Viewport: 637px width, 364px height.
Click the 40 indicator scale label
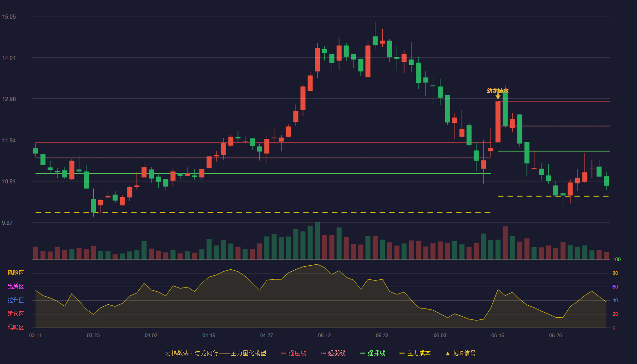pyautogui.click(x=615, y=300)
